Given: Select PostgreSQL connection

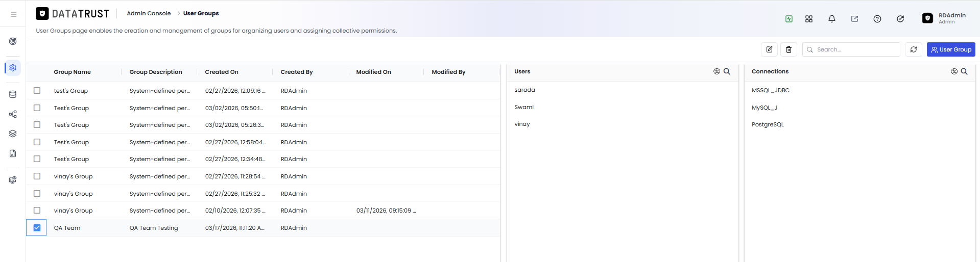Looking at the screenshot, I should (x=768, y=124).
